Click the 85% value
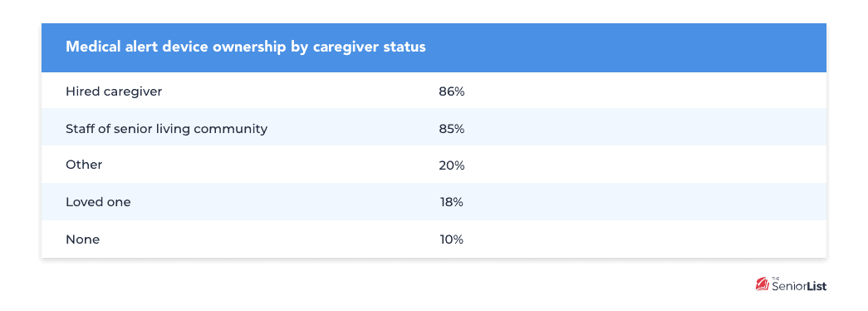The image size is (868, 311). pyautogui.click(x=452, y=129)
